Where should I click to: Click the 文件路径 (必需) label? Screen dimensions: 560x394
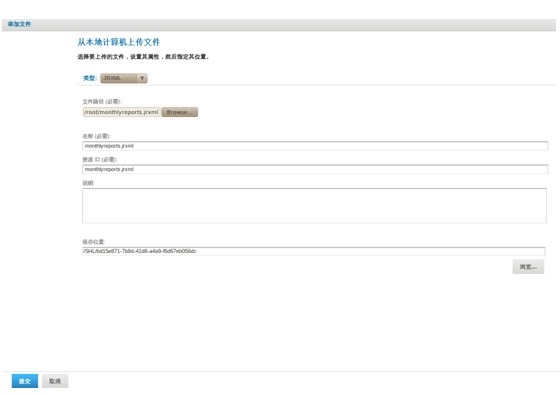click(x=102, y=101)
